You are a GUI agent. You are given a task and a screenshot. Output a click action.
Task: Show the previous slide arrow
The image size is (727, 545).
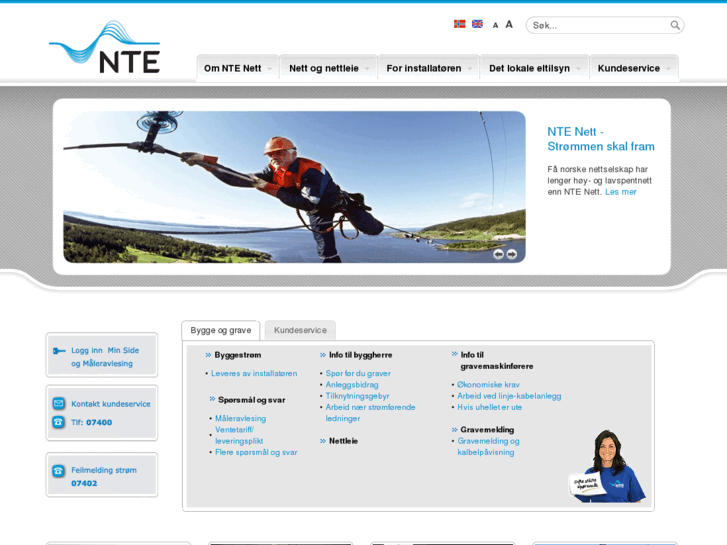(x=498, y=254)
